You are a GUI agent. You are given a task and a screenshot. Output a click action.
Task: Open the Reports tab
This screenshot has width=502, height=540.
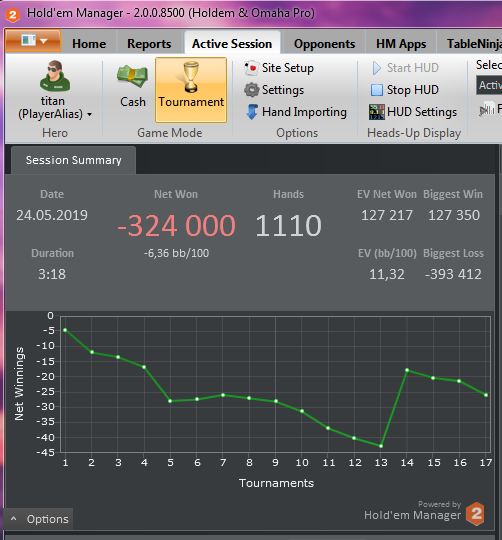pyautogui.click(x=149, y=44)
